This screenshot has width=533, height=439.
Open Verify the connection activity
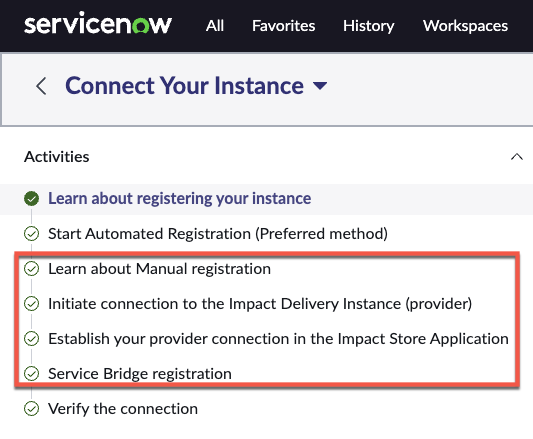(x=123, y=409)
